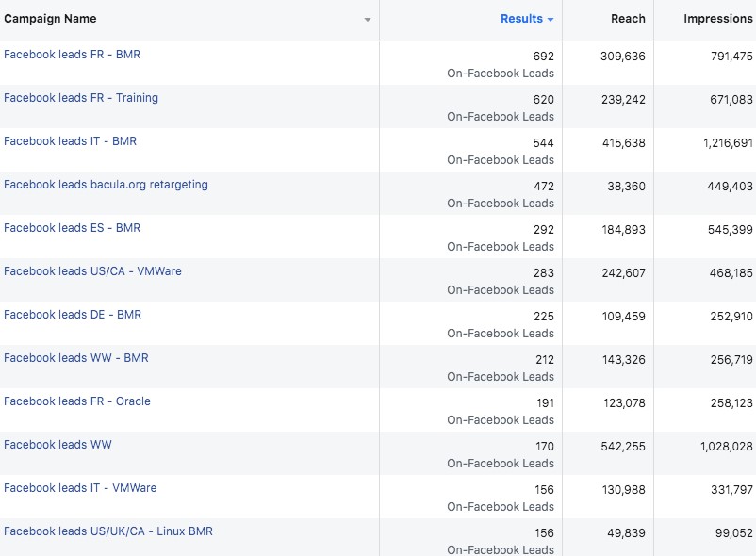This screenshot has width=756, height=556.
Task: Open Facebook leads DE - BMR campaign
Action: click(73, 315)
